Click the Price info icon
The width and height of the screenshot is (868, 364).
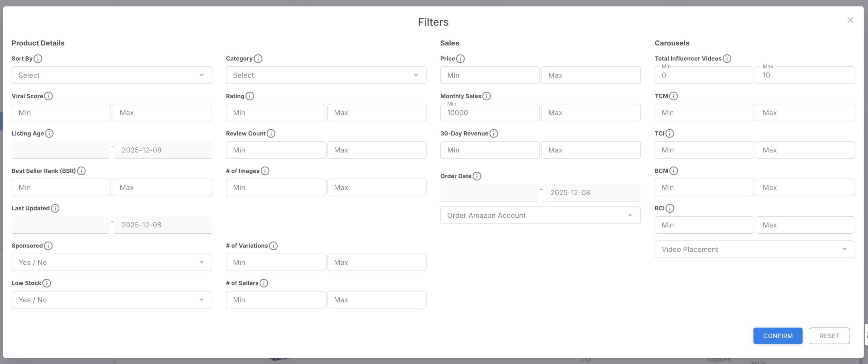coord(461,58)
